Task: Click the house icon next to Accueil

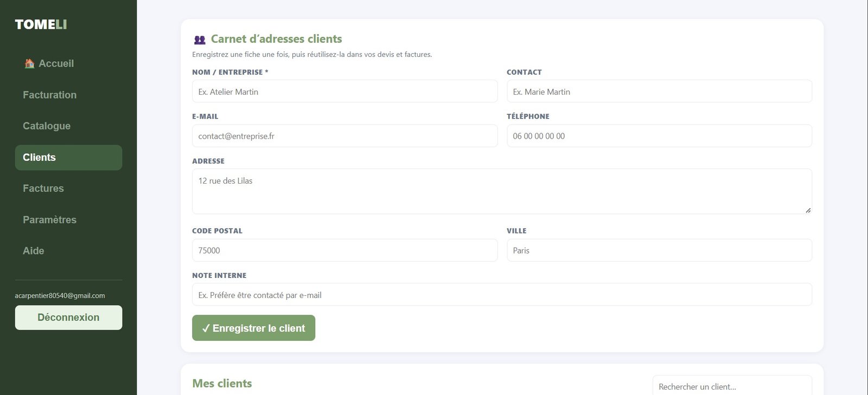Action: coord(29,63)
